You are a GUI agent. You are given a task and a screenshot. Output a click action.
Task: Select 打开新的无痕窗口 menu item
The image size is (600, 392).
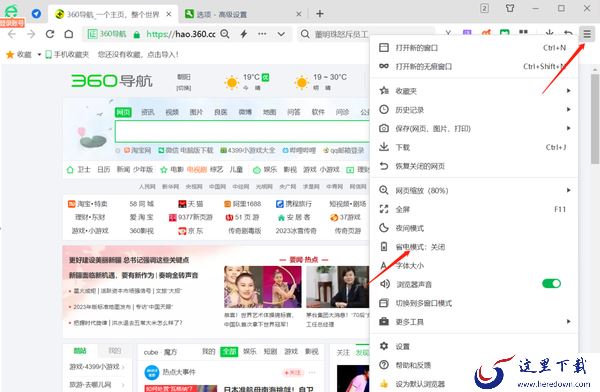click(x=474, y=66)
